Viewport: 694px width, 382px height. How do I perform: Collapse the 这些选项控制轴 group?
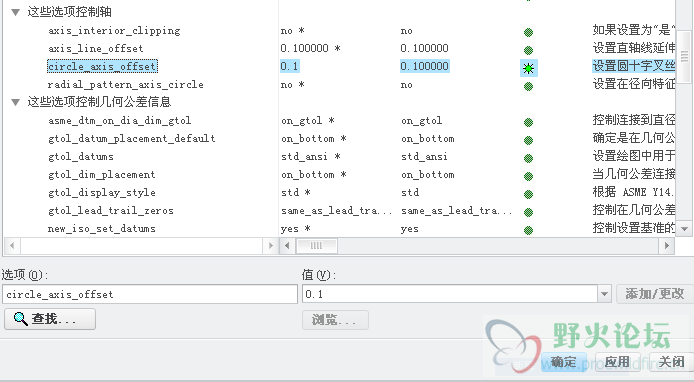[x=15, y=12]
